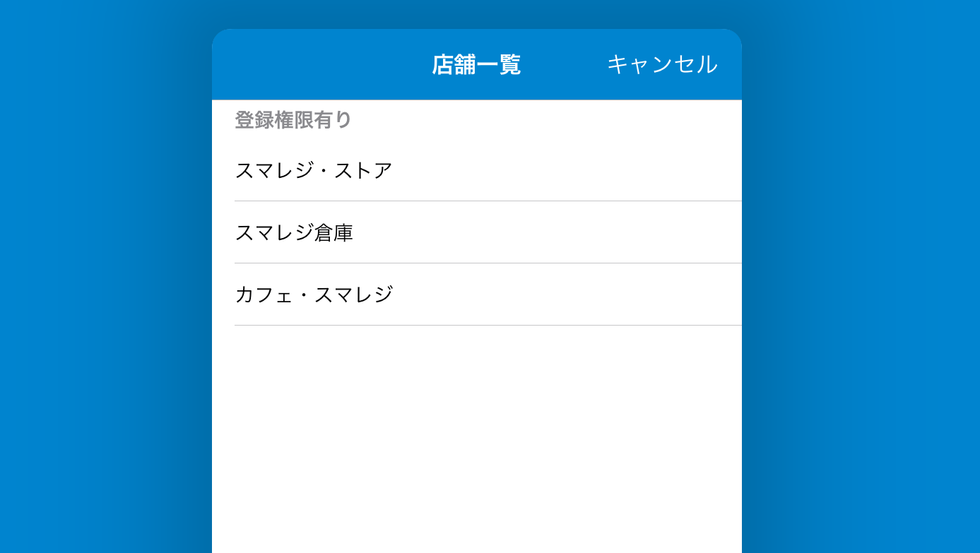Click header gap between 店舗一覧 and キャンセル
980x553 pixels.
click(x=564, y=64)
